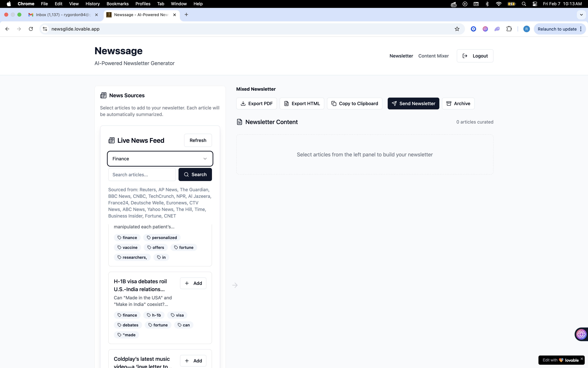Image resolution: width=588 pixels, height=368 pixels.
Task: Switch to the Newsletter page
Action: (x=401, y=56)
